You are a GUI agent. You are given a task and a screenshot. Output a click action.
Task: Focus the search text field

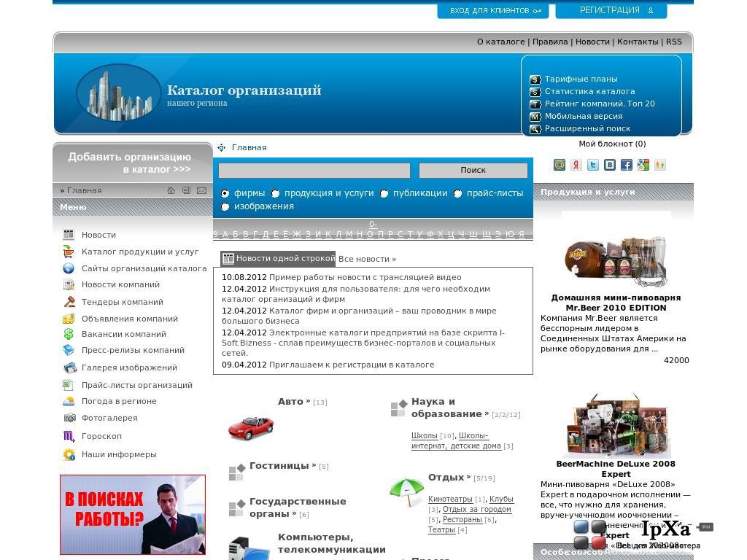pos(314,170)
